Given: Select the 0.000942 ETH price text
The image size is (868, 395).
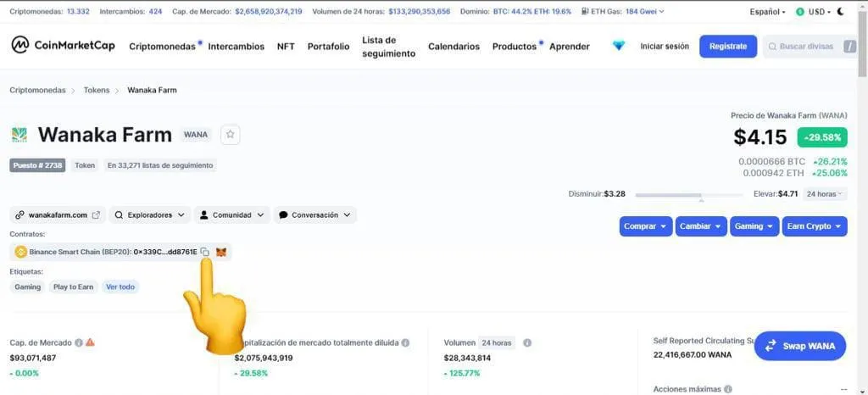Looking at the screenshot, I should 773,173.
